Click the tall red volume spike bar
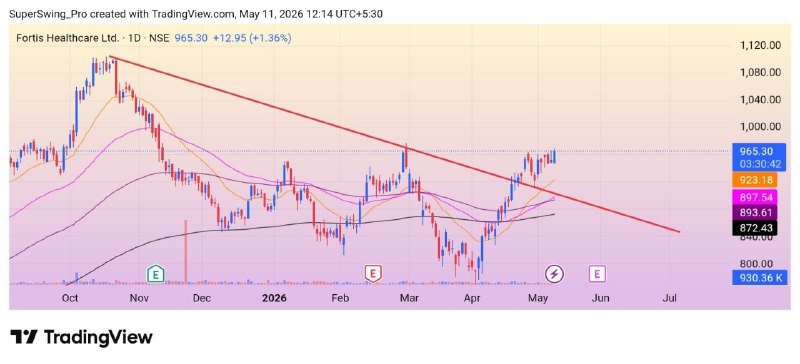Image resolution: width=800 pixels, height=364 pixels. [185, 251]
